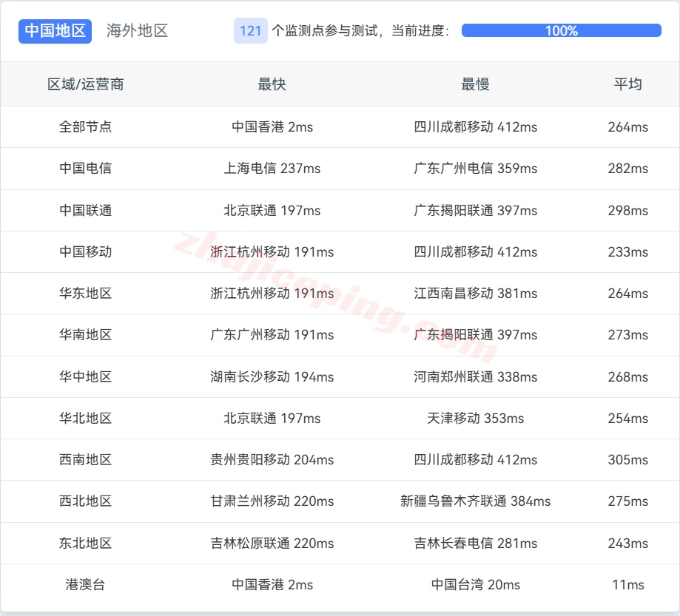Select the 港澳台 row label
The height and width of the screenshot is (616, 680).
(x=85, y=584)
